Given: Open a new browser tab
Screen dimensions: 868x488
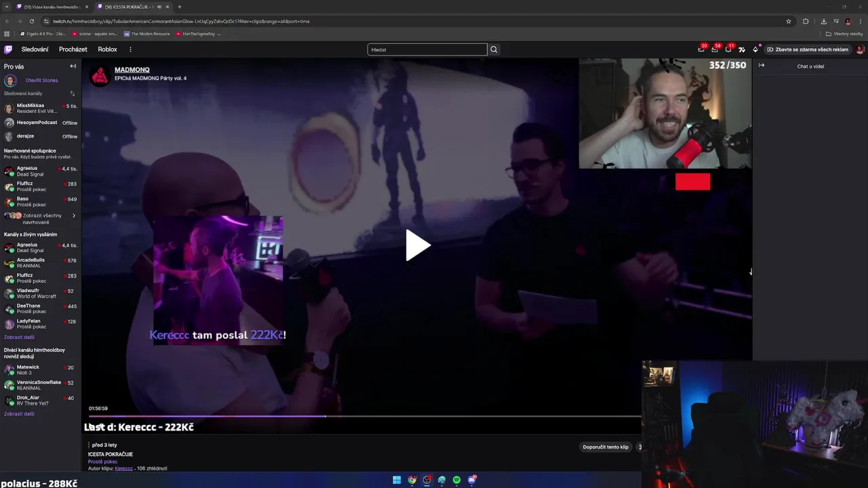Looking at the screenshot, I should [x=180, y=7].
